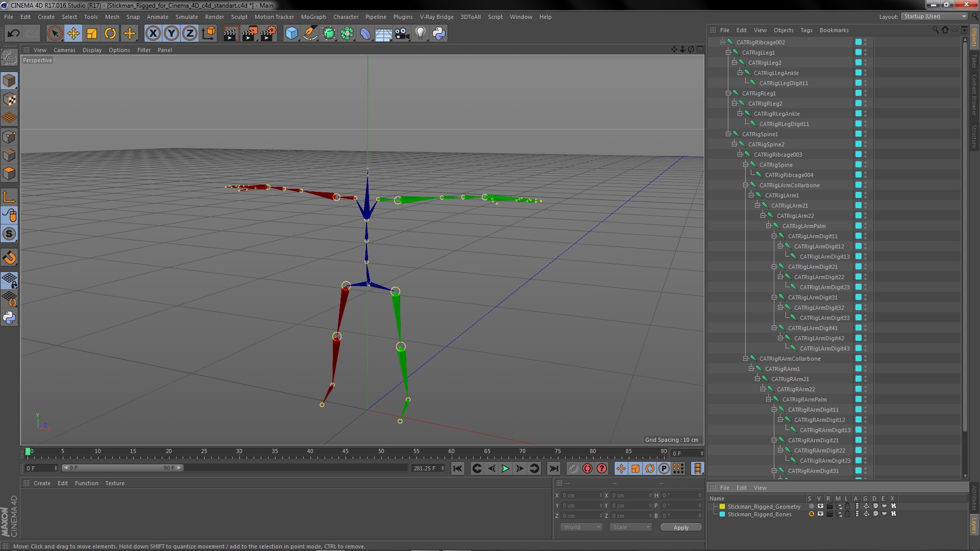This screenshot has height=551, width=980.
Task: Toggle Position keyframe recording
Action: coord(621,468)
